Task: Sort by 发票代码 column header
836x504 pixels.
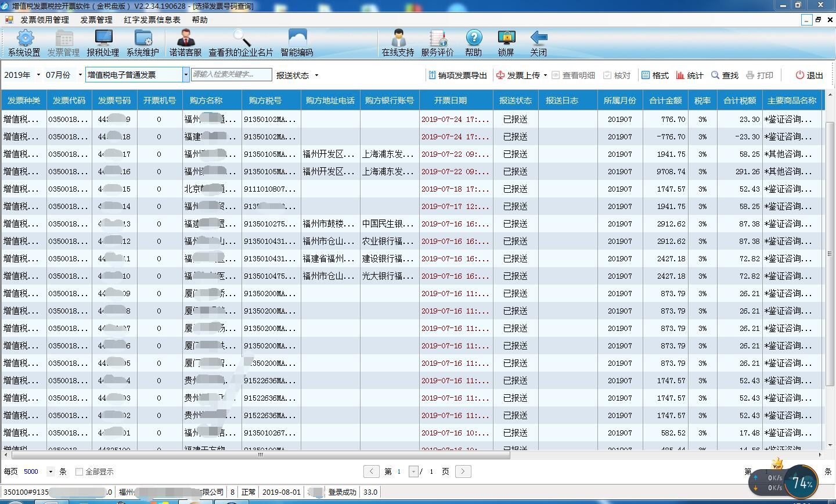Action: tap(69, 100)
